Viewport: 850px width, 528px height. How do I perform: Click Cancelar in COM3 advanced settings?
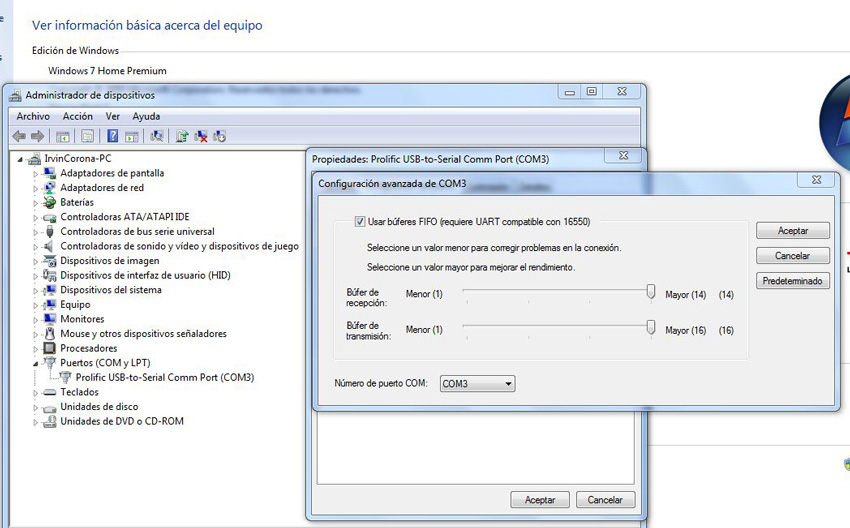point(793,255)
